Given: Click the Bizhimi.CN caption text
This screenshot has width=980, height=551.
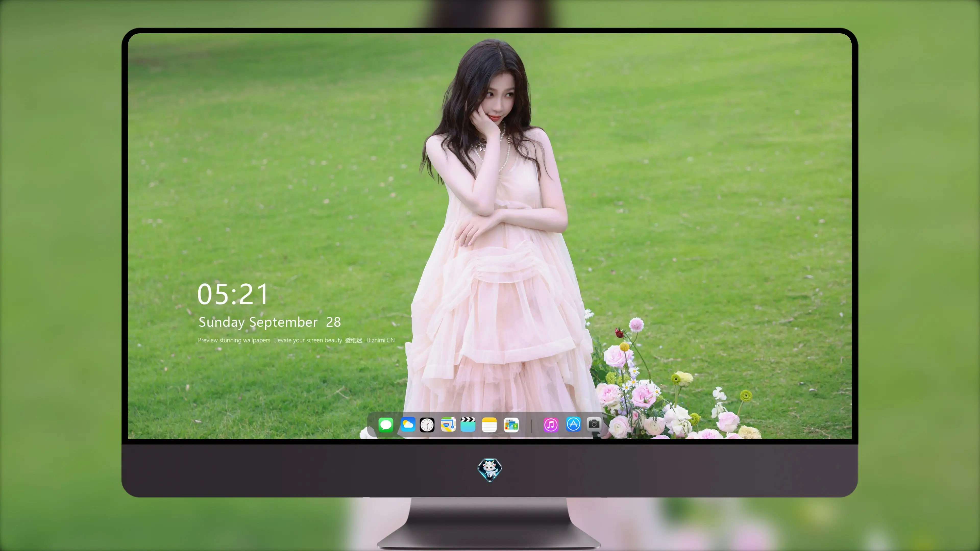Looking at the screenshot, I should 381,340.
